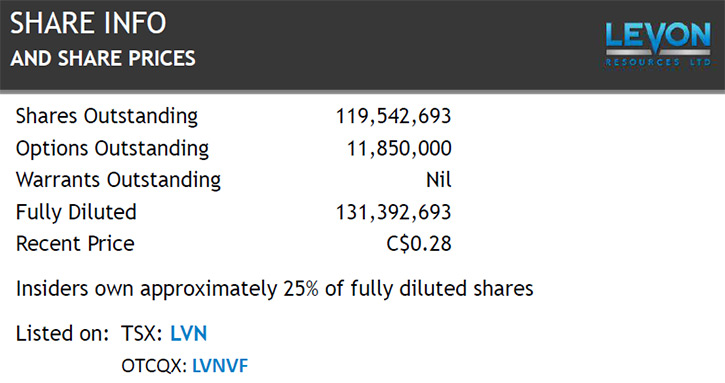
Task: Click the Nil warrants value
Action: [x=439, y=179]
